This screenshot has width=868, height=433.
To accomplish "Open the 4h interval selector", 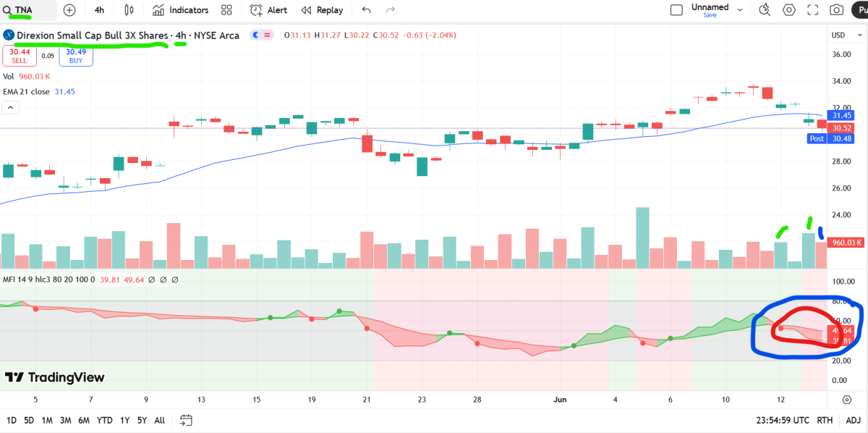I will (100, 10).
